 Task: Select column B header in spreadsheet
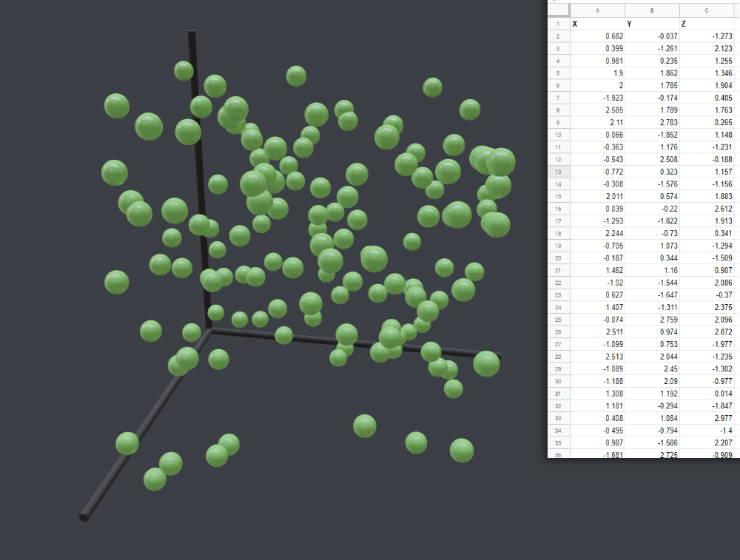pos(652,10)
